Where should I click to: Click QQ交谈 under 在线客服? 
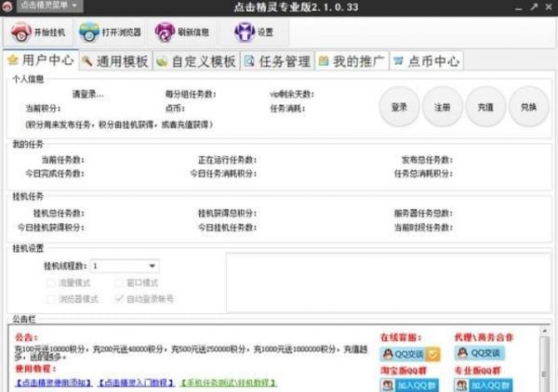pos(410,354)
